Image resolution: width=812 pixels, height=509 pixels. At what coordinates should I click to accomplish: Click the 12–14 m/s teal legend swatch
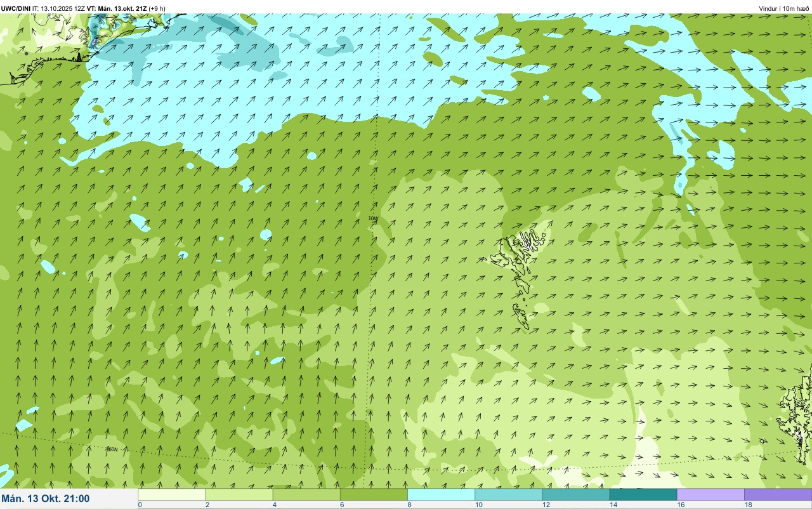coord(575,494)
